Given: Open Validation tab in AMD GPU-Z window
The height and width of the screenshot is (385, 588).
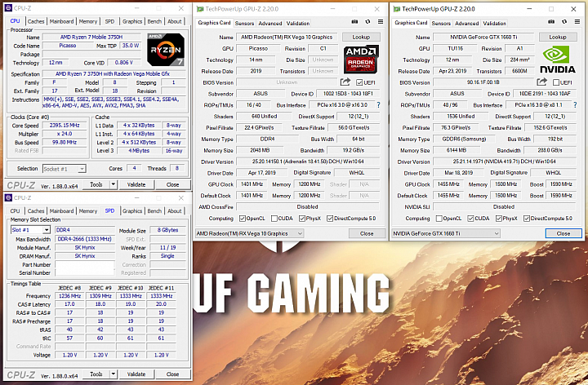Looking at the screenshot, I should [x=298, y=23].
